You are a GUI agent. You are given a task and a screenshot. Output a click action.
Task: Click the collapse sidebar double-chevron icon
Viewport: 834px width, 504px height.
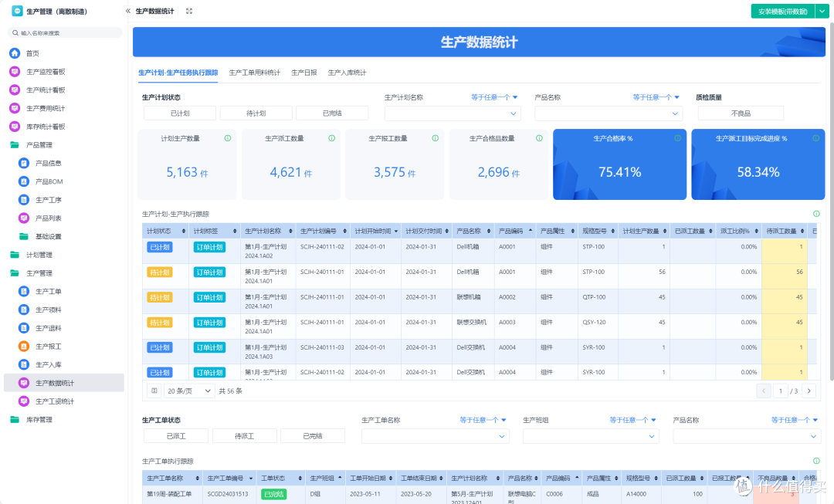(x=127, y=11)
